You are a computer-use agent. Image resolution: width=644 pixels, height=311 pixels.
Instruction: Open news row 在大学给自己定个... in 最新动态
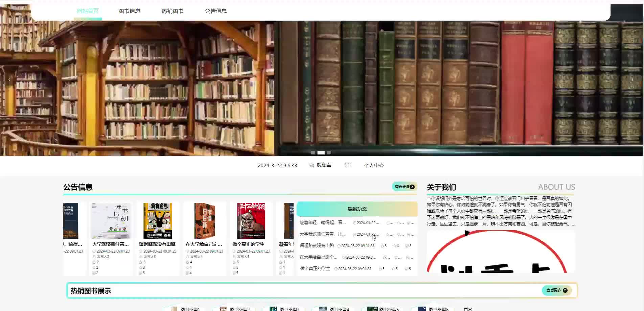(357, 257)
